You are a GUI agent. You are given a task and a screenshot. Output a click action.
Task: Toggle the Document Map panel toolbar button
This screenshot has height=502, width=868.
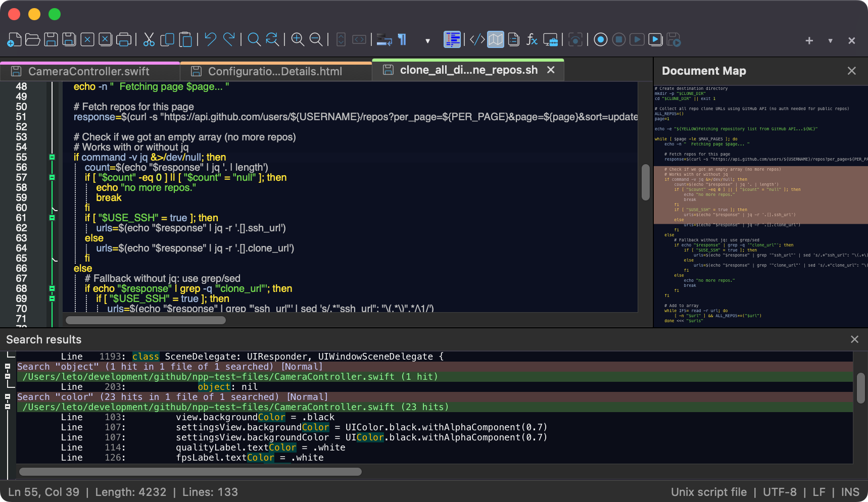click(x=495, y=39)
